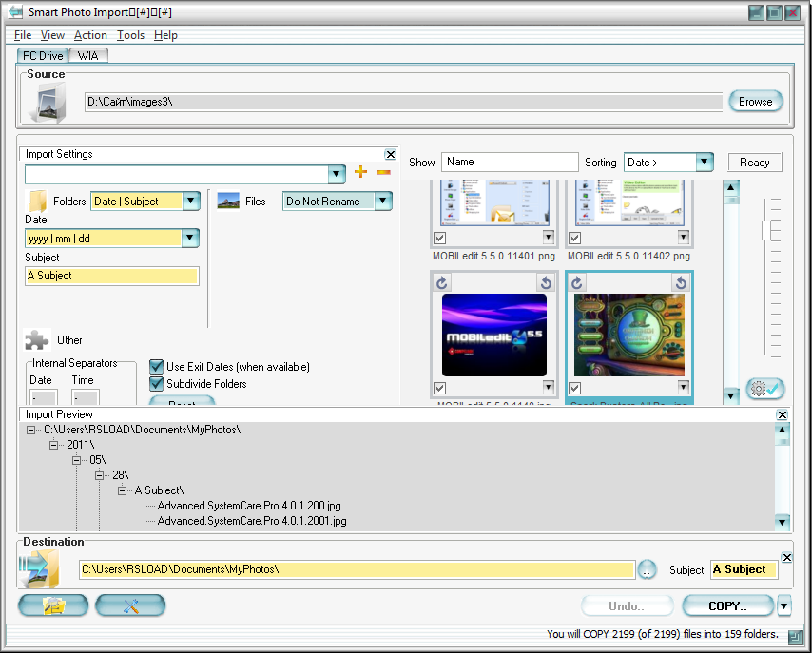Screen dimensions: 812x653
Task: Open the yyyy | mm | dd date format dropdown
Action: [x=189, y=238]
